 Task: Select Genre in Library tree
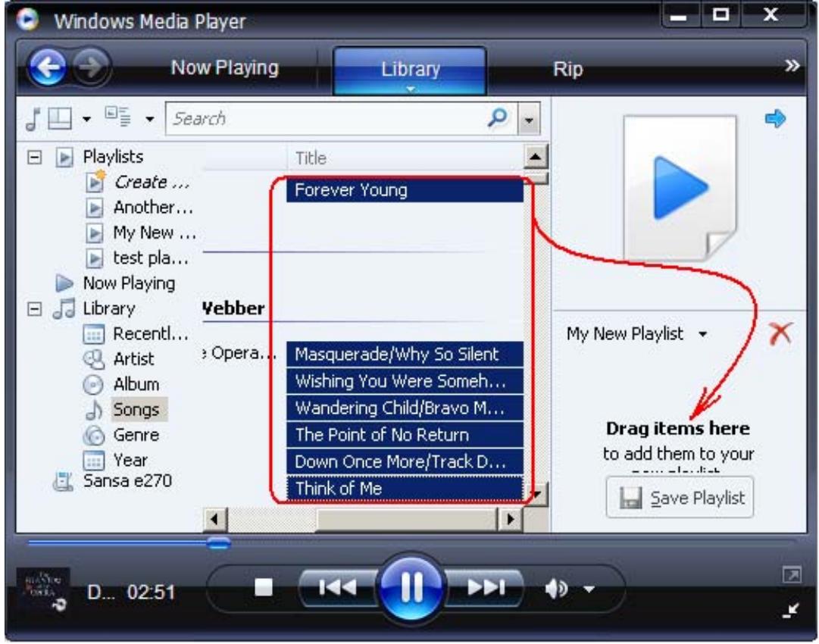click(x=122, y=435)
